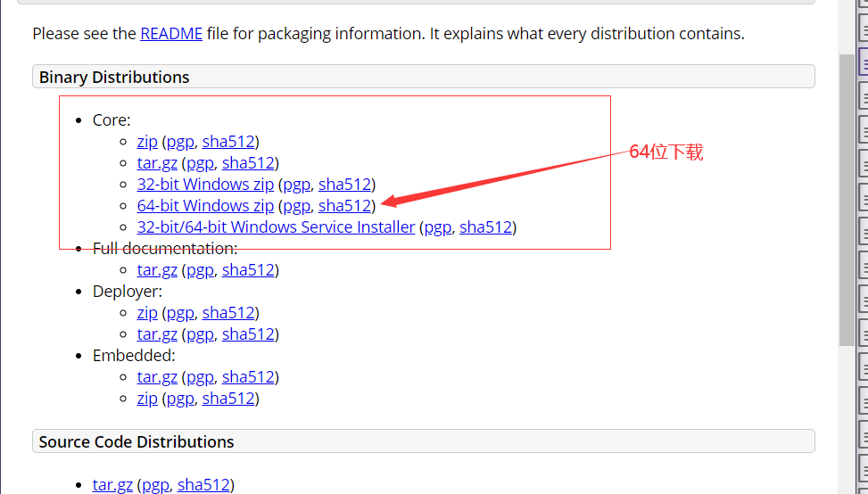Download the Core tar.gz distribution
The image size is (868, 494).
(x=157, y=163)
